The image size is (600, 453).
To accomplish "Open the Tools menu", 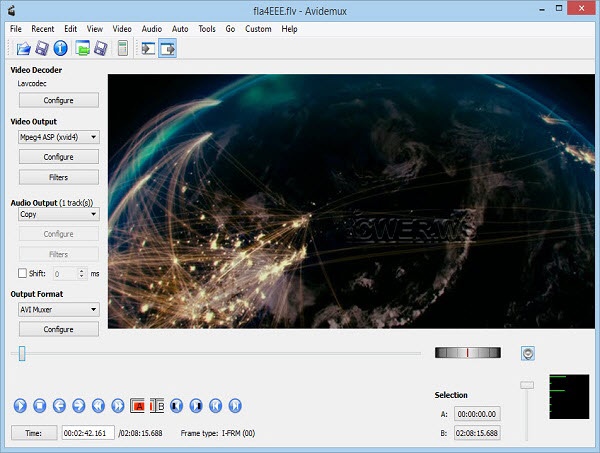I will [x=207, y=29].
